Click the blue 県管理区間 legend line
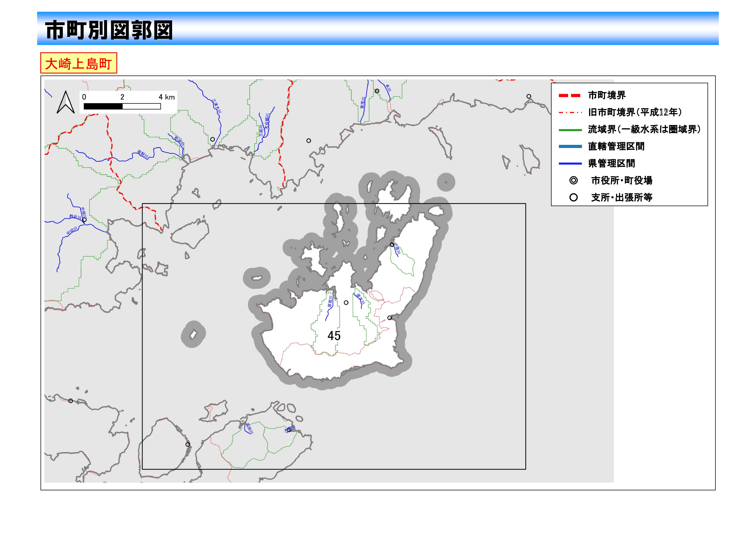This screenshot has width=756, height=535. [570, 164]
